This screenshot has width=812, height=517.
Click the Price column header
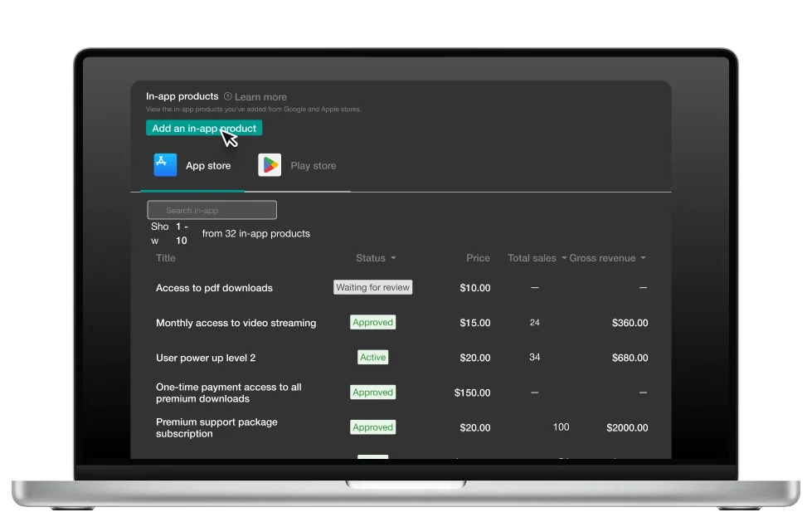tap(478, 258)
